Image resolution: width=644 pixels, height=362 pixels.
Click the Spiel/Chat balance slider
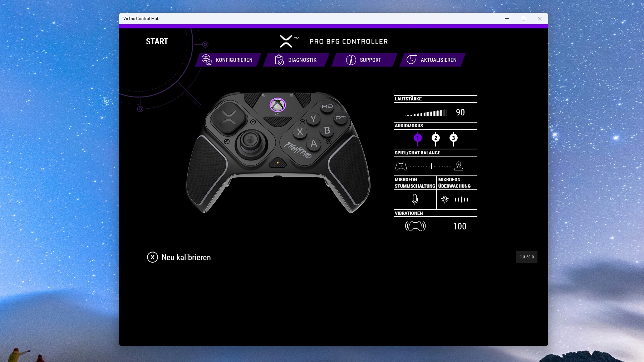431,166
